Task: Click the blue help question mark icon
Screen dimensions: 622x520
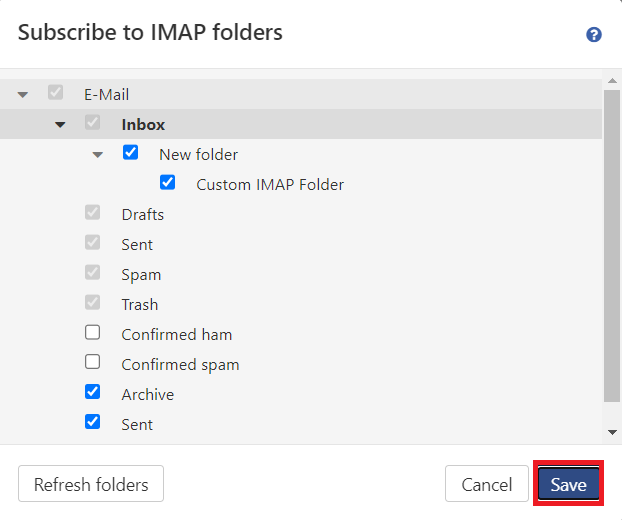Action: point(594,35)
